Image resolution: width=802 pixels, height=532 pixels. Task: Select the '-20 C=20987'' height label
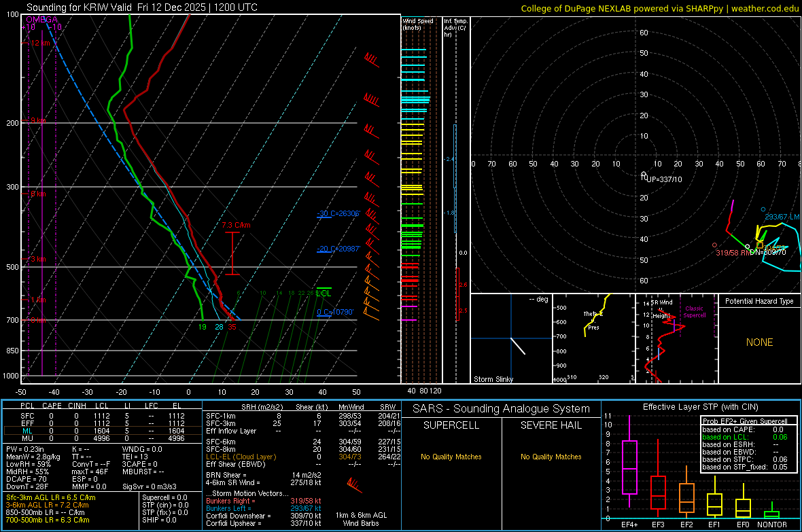(338, 249)
